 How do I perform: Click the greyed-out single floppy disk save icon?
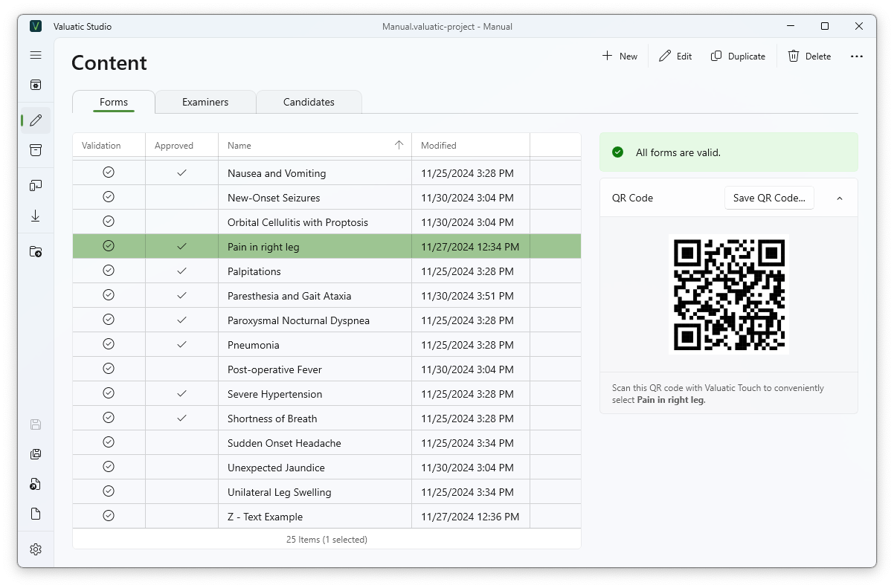pos(36,424)
